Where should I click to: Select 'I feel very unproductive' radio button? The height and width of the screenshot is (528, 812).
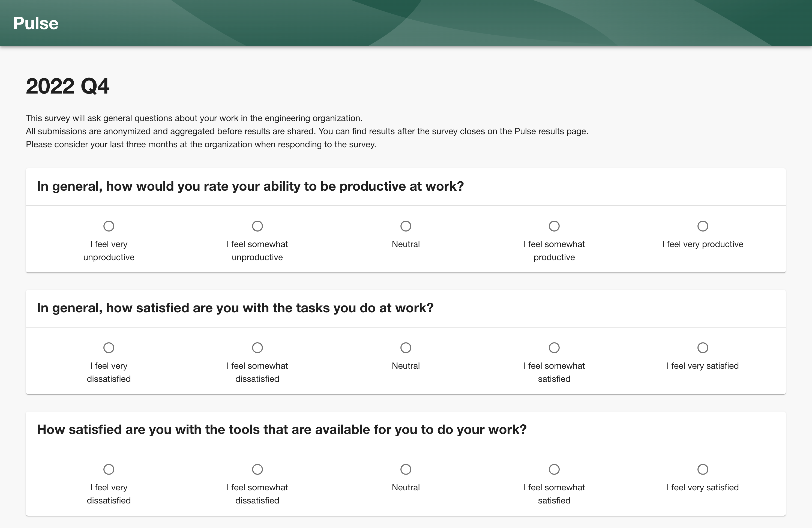(109, 226)
